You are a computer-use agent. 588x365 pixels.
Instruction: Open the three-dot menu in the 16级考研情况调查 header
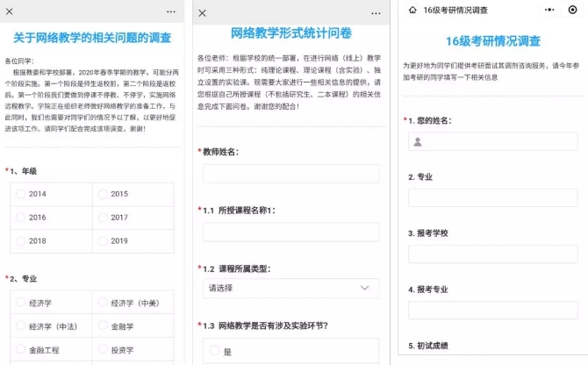click(549, 10)
